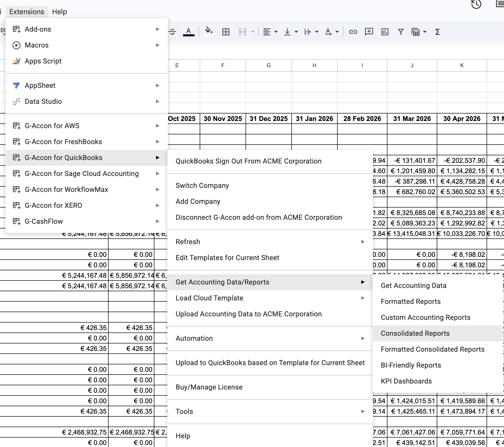504x447 pixels.
Task: Select G-Accon for QuickBooks
Action: pyautogui.click(x=86, y=158)
